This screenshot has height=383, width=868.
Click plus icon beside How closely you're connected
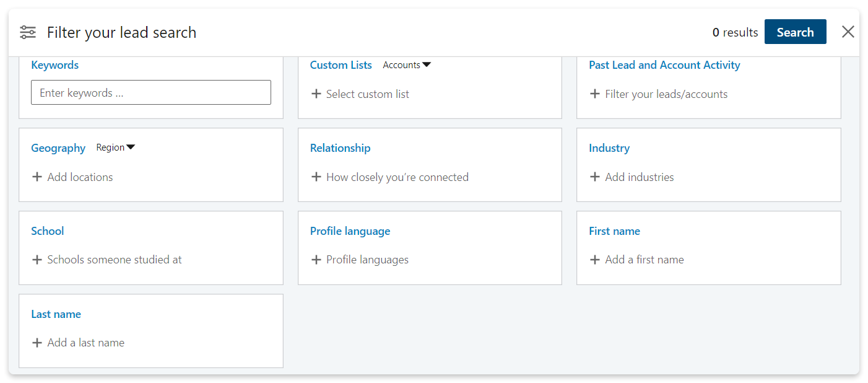(316, 177)
